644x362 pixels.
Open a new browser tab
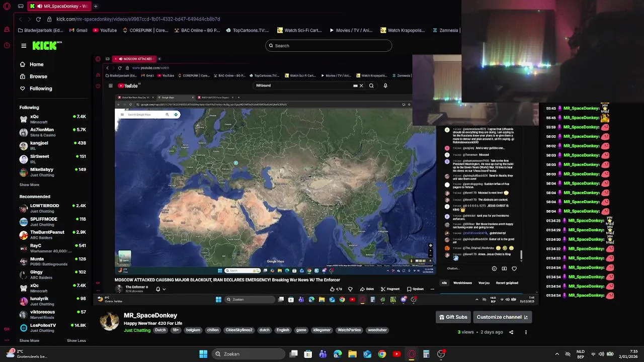(x=96, y=6)
